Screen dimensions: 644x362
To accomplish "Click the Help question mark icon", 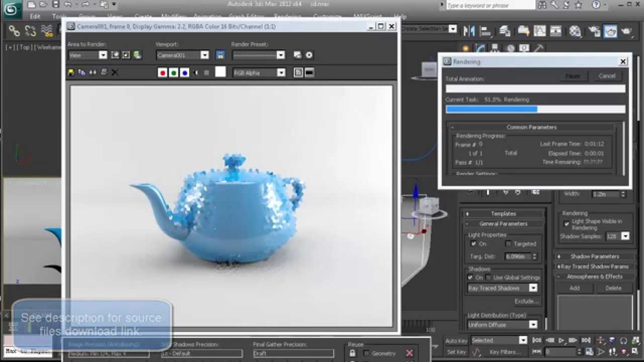I will tap(597, 5).
